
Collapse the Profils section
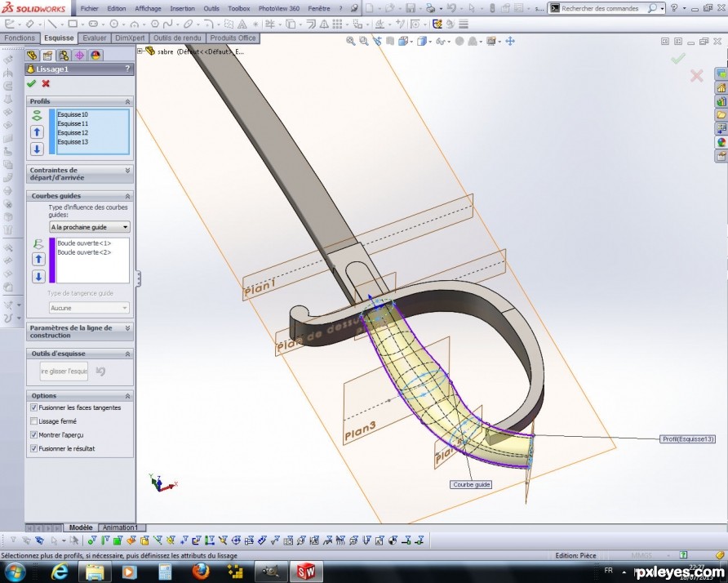coord(127,101)
